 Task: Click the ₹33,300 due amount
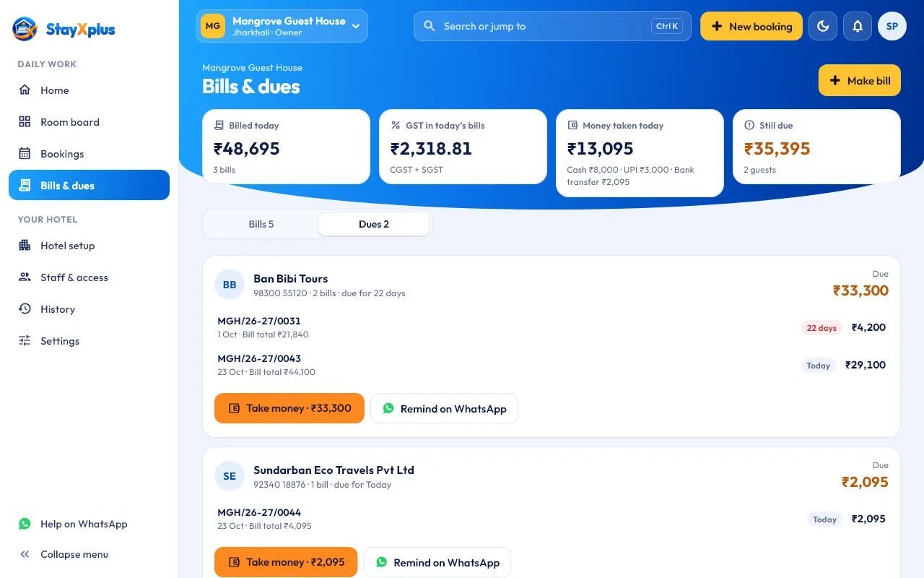pyautogui.click(x=860, y=290)
